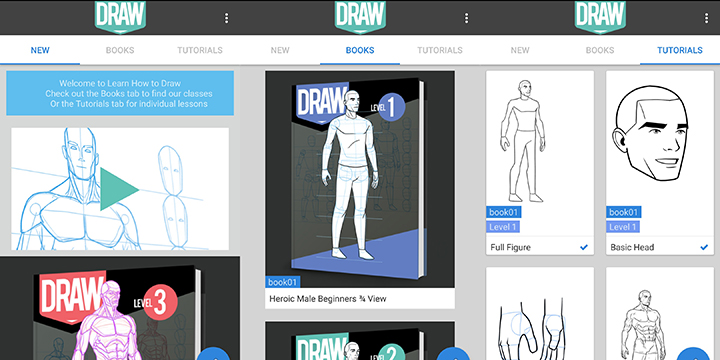Image resolution: width=720 pixels, height=360 pixels.
Task: Open the hands sketch tutorial card
Action: click(540, 314)
